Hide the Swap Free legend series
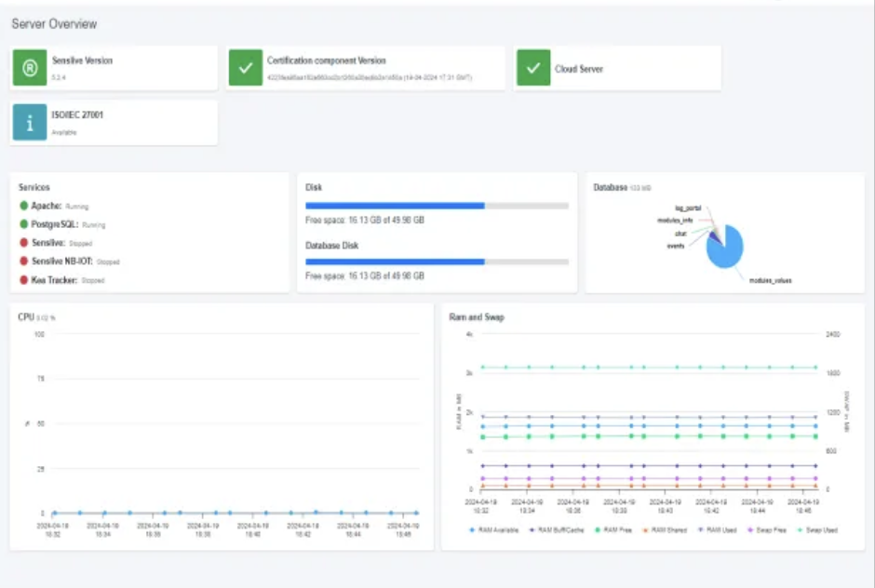The height and width of the screenshot is (588, 875). (x=767, y=530)
